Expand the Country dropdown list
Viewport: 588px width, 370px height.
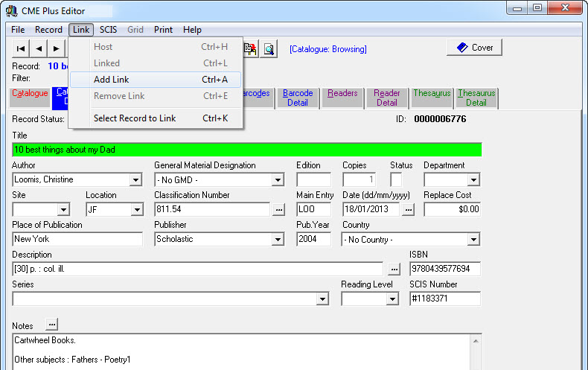tap(473, 240)
